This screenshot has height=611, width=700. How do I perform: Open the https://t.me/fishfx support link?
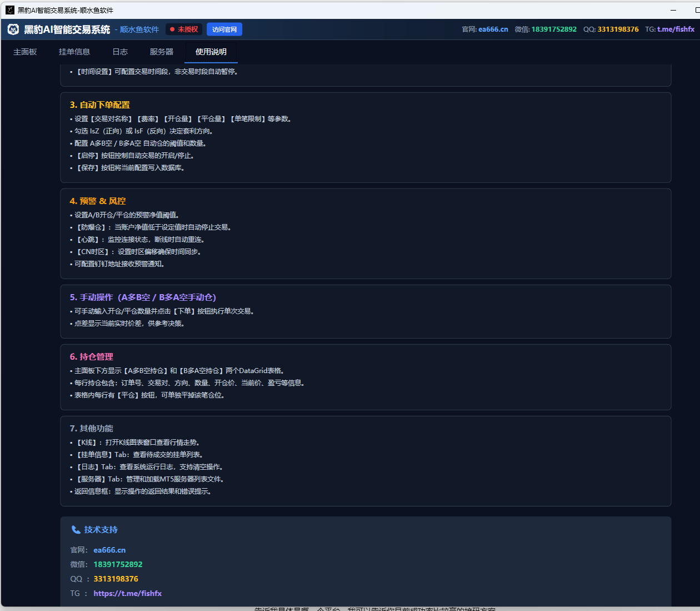pos(128,593)
